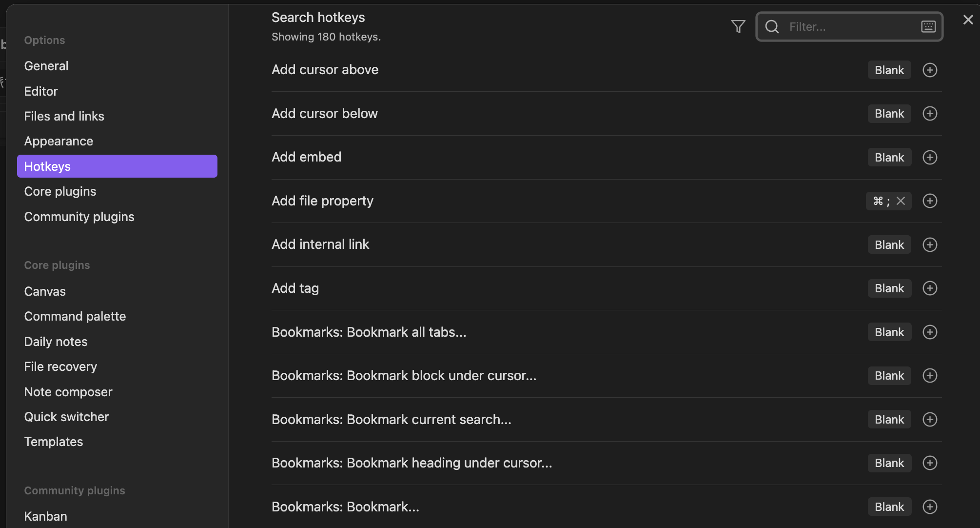The image size is (980, 528).
Task: Add a hotkey for Add tag
Action: 930,288
